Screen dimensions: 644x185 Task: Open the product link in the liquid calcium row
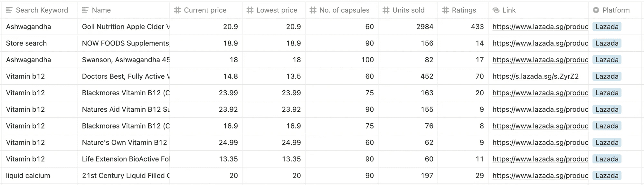[x=540, y=176]
